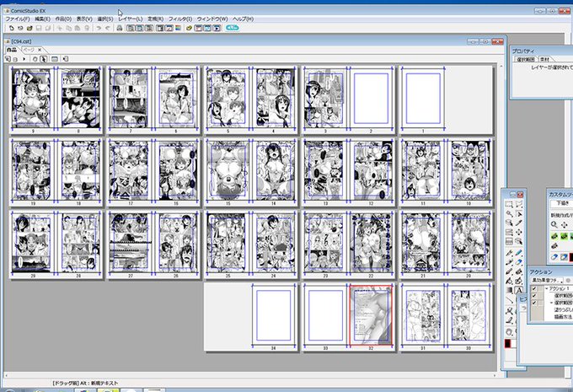
Task: Close the ページ tab with its x
Action: click(x=40, y=50)
